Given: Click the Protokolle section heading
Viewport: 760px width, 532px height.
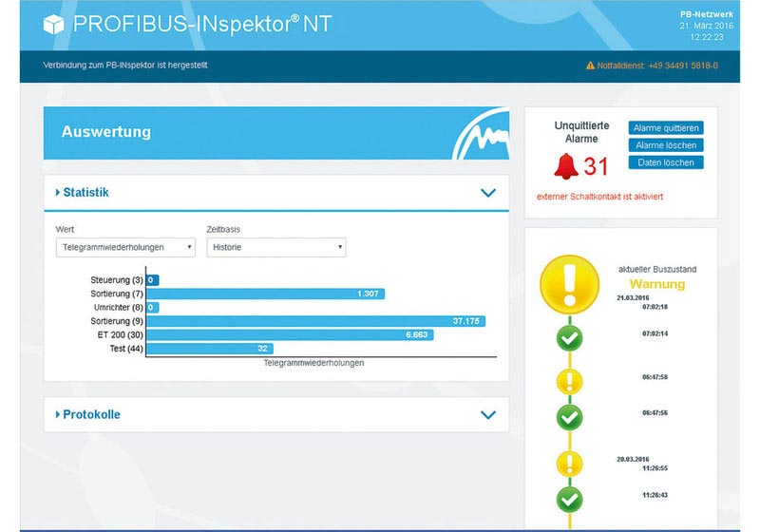Looking at the screenshot, I should [x=91, y=414].
